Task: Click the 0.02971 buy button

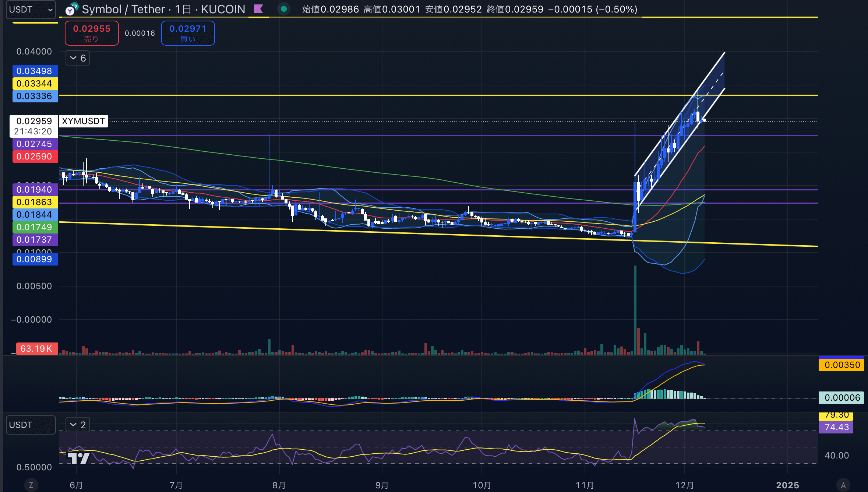Action: click(x=188, y=33)
